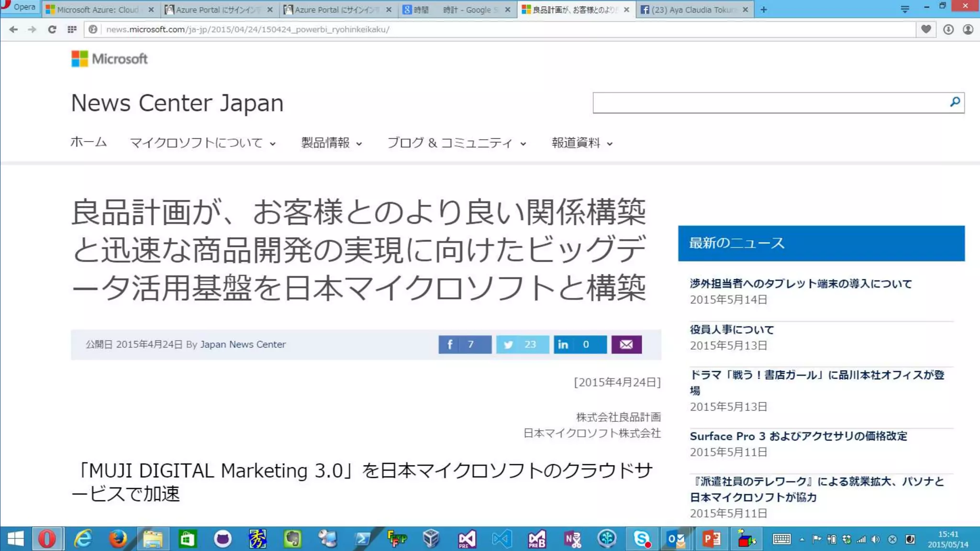980x551 pixels.
Task: Click ホーム navigation link
Action: 89,142
